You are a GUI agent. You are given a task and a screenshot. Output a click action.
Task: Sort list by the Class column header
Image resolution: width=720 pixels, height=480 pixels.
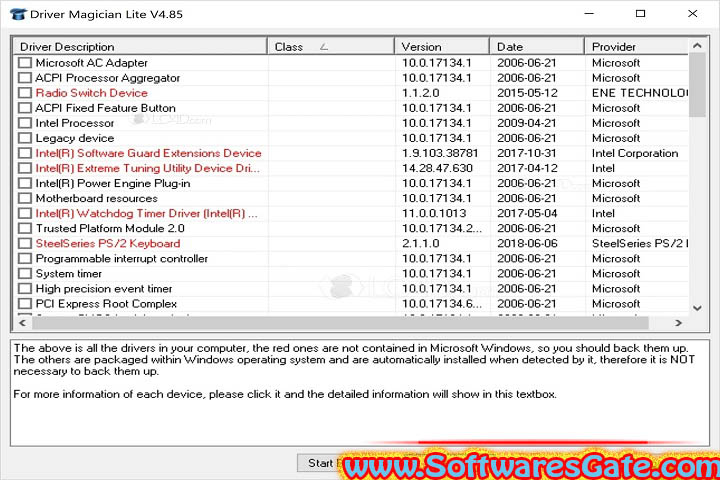(x=331, y=46)
